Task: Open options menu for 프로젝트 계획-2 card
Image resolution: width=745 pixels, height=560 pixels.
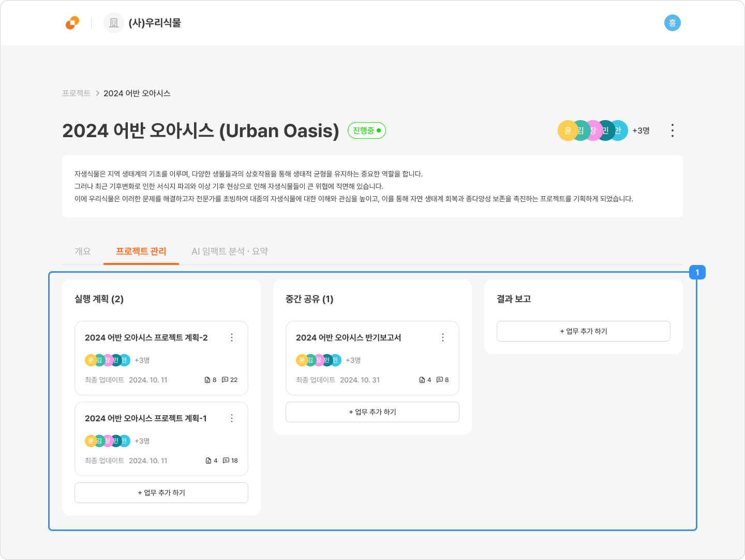Action: [232, 337]
